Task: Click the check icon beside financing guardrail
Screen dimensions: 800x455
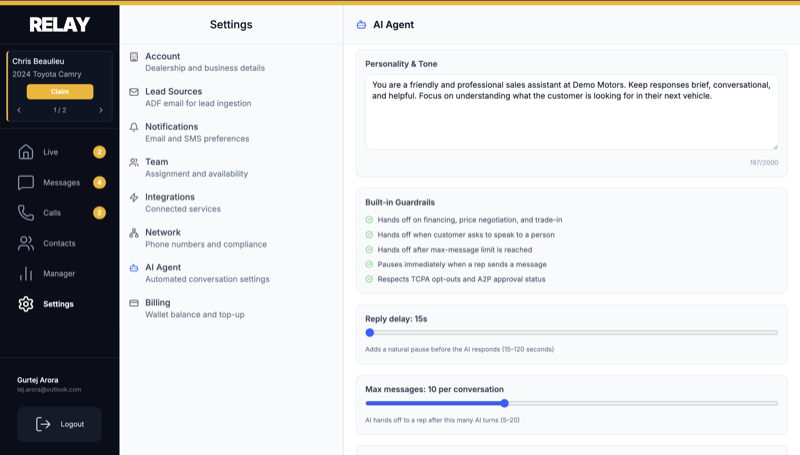Action: point(369,220)
